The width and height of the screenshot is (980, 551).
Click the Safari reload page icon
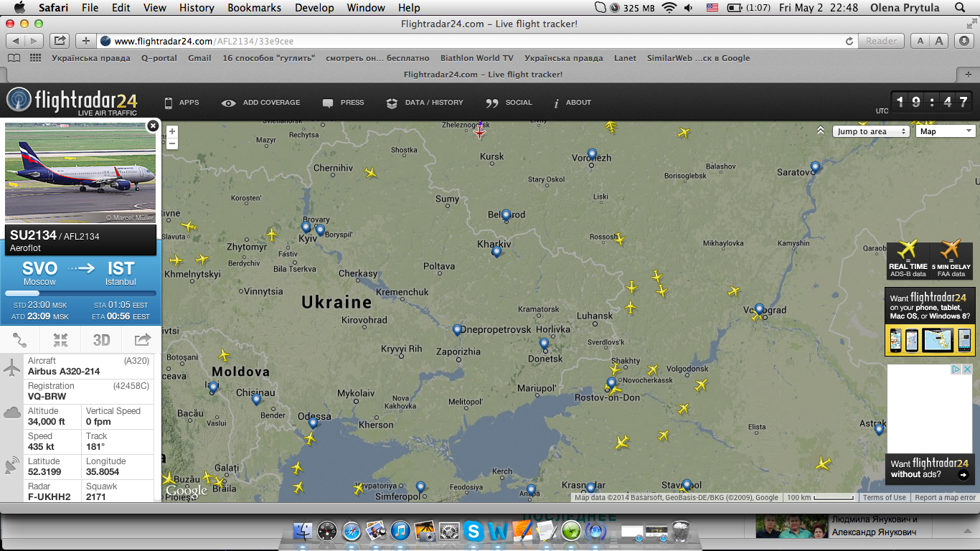[849, 42]
